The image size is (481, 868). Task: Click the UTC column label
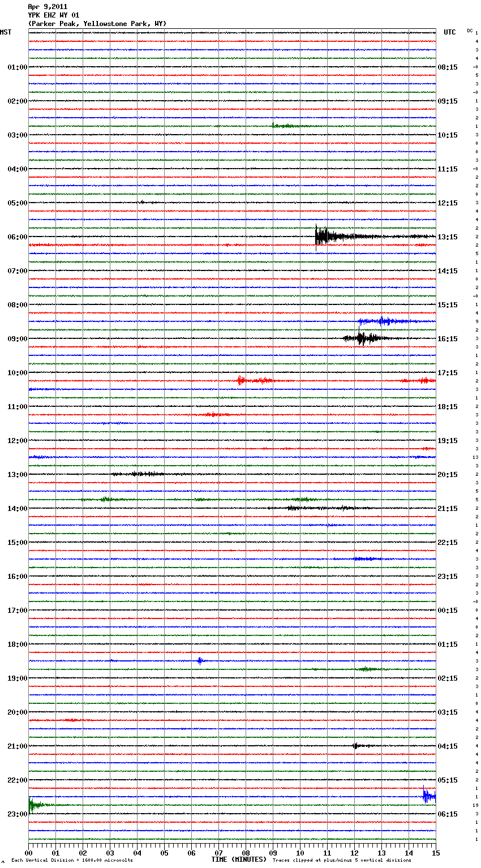pyautogui.click(x=449, y=32)
